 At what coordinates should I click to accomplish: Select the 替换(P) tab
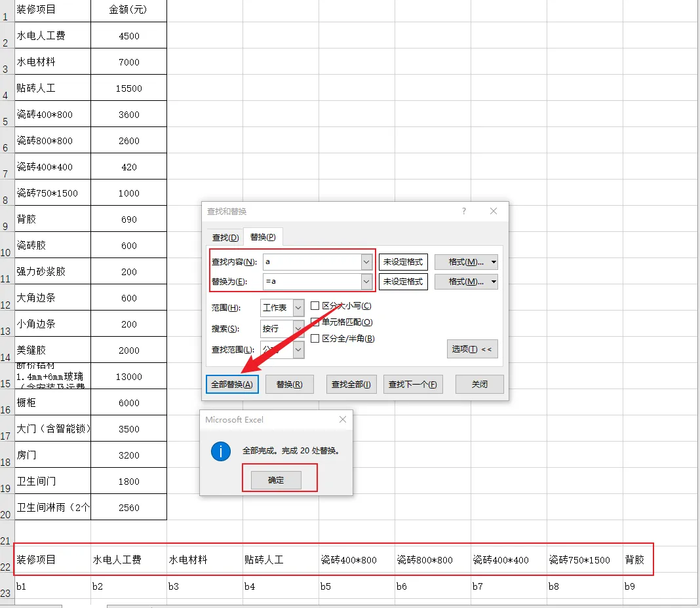pos(263,237)
